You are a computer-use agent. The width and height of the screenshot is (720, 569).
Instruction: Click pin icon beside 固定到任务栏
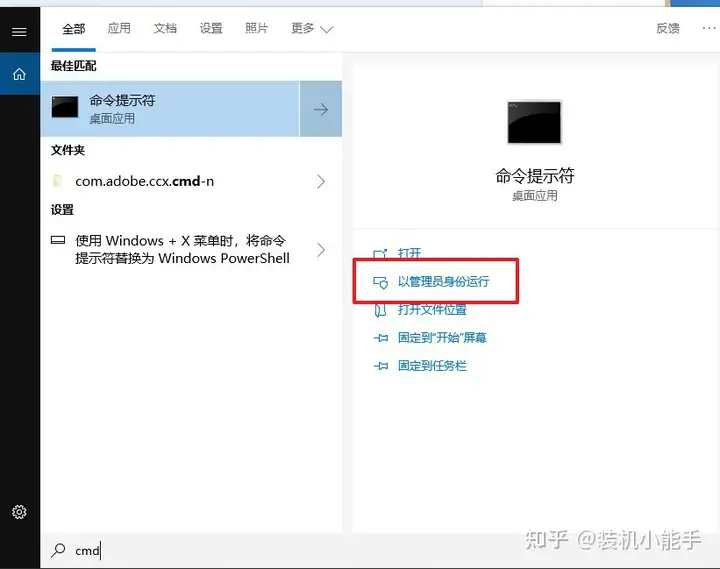tap(381, 366)
